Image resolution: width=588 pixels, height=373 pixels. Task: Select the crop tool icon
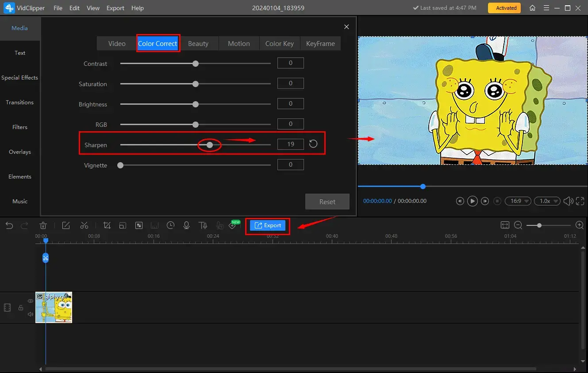(x=107, y=225)
